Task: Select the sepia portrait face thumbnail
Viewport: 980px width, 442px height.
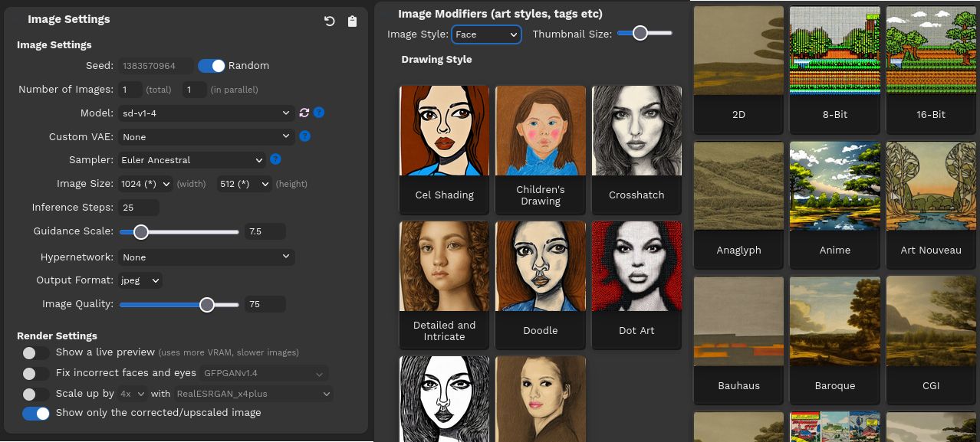Action: (541, 398)
